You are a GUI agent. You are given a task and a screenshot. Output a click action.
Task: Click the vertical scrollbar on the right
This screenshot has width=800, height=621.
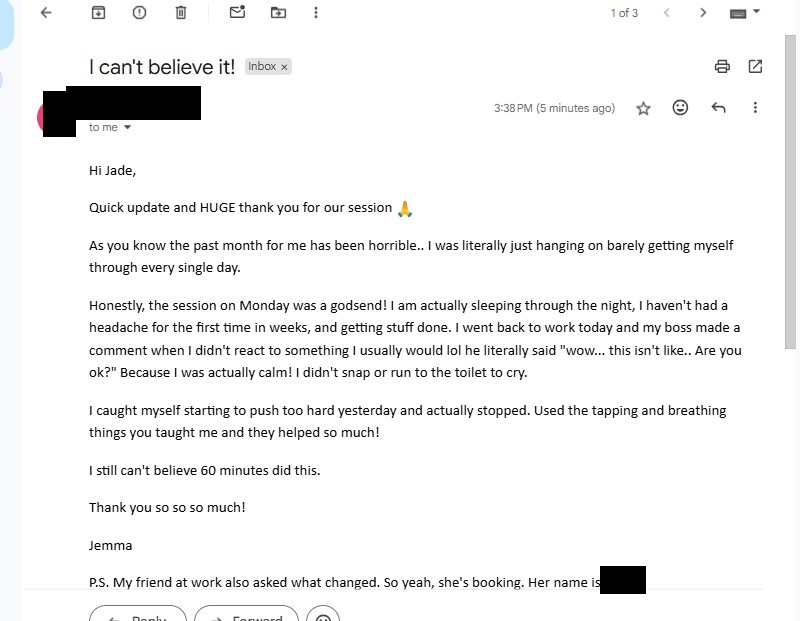click(x=792, y=200)
